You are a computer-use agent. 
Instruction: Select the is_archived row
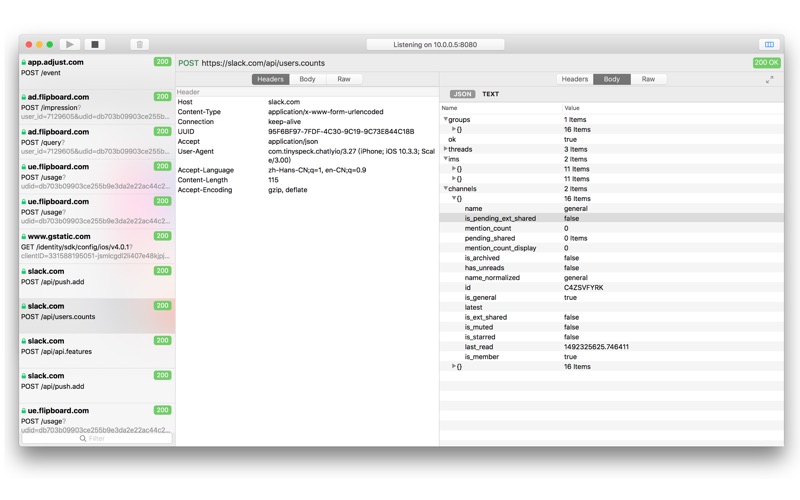click(x=612, y=258)
